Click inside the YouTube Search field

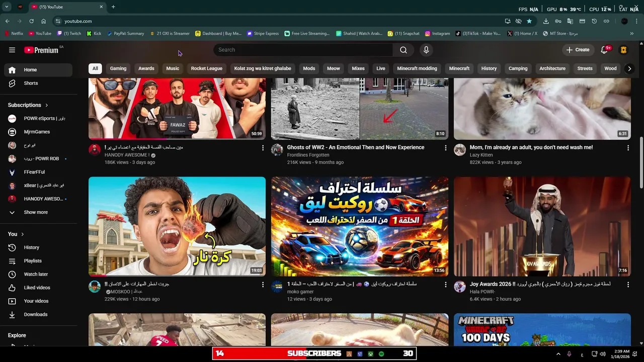[x=303, y=50]
